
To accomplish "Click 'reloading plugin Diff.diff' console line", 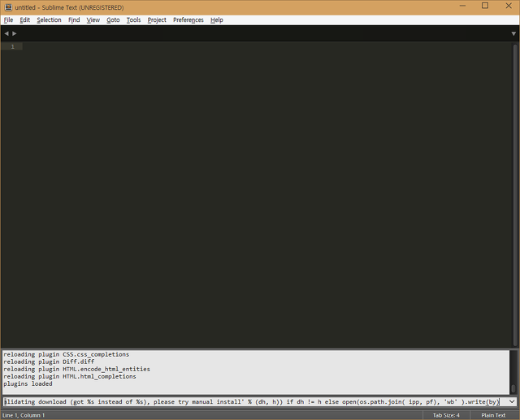I will [49, 362].
